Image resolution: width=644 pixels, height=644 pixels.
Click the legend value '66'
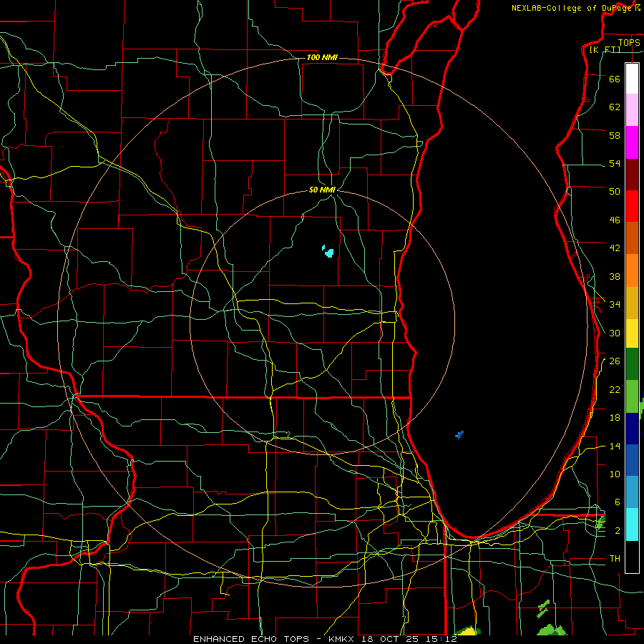(x=615, y=79)
